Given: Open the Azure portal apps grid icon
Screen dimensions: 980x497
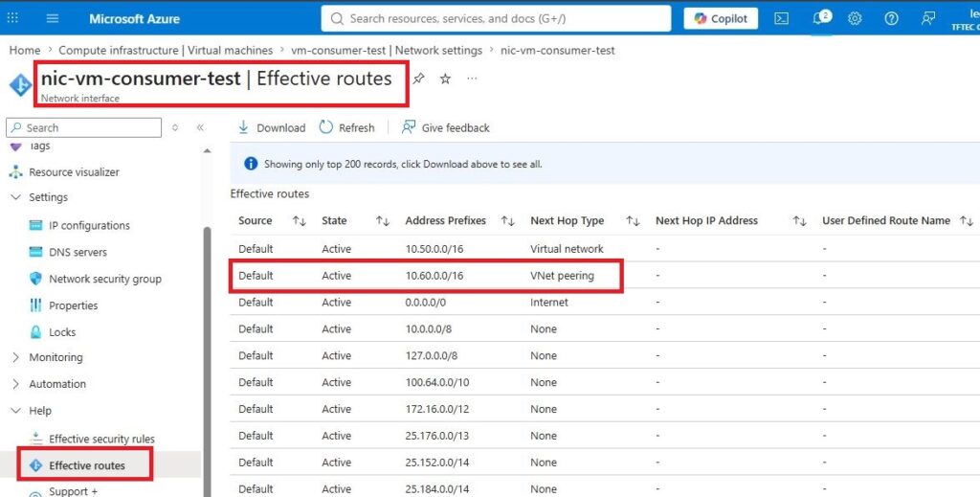Looking at the screenshot, I should click(12, 18).
